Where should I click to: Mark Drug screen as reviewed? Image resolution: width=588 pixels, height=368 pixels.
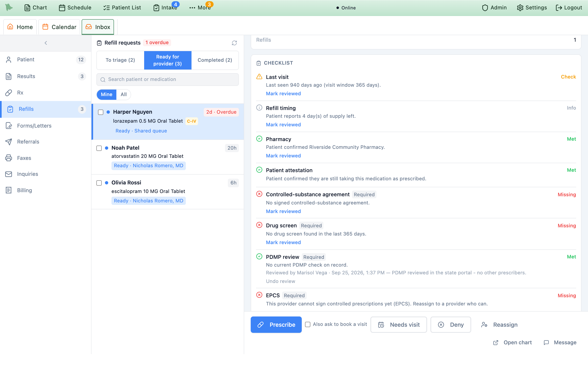coord(283,242)
